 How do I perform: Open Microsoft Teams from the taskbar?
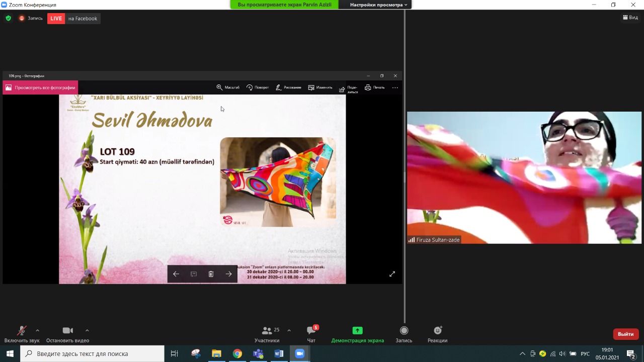pos(258,353)
